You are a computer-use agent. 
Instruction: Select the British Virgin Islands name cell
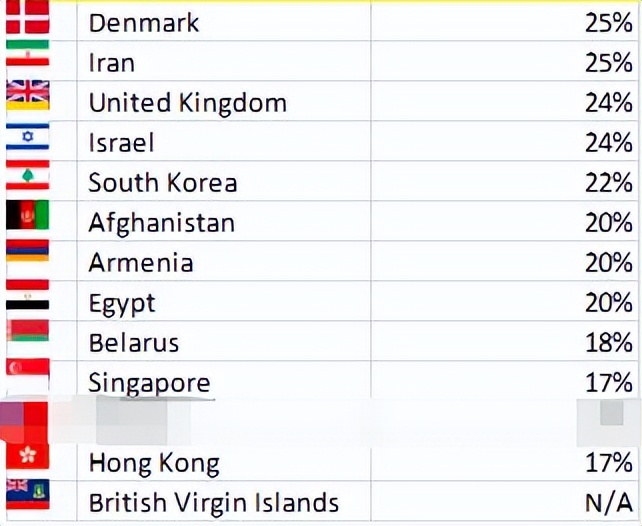pyautogui.click(x=213, y=502)
